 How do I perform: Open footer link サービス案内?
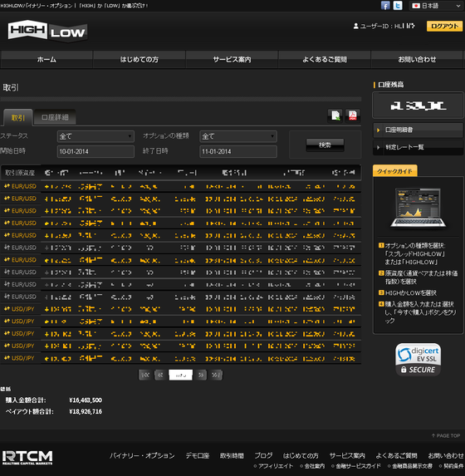347,456
